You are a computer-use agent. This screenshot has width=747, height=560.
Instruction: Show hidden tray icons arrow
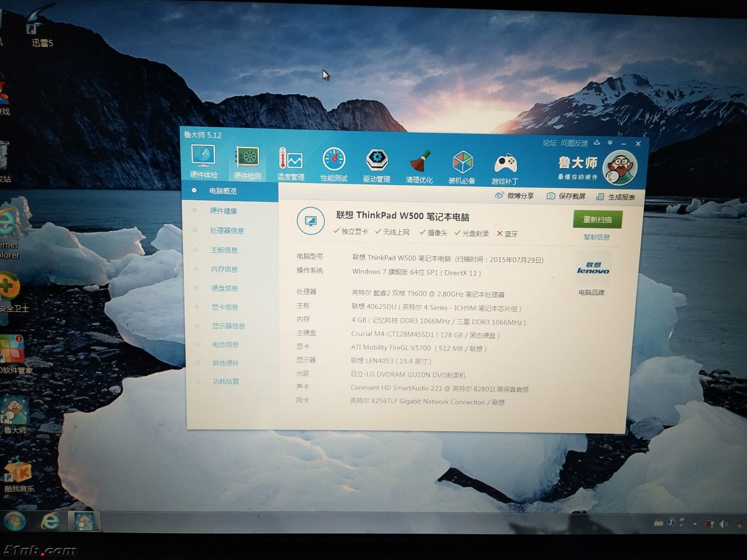pyautogui.click(x=695, y=524)
